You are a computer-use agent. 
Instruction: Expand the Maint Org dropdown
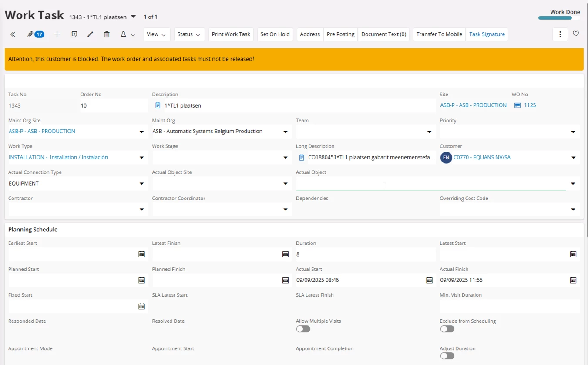click(286, 132)
